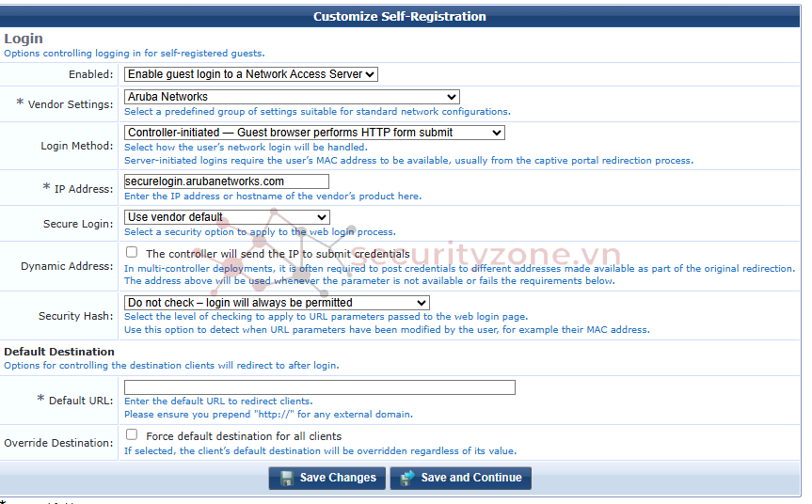Click the Security Hash field label
The width and height of the screenshot is (812, 504).
tap(75, 317)
